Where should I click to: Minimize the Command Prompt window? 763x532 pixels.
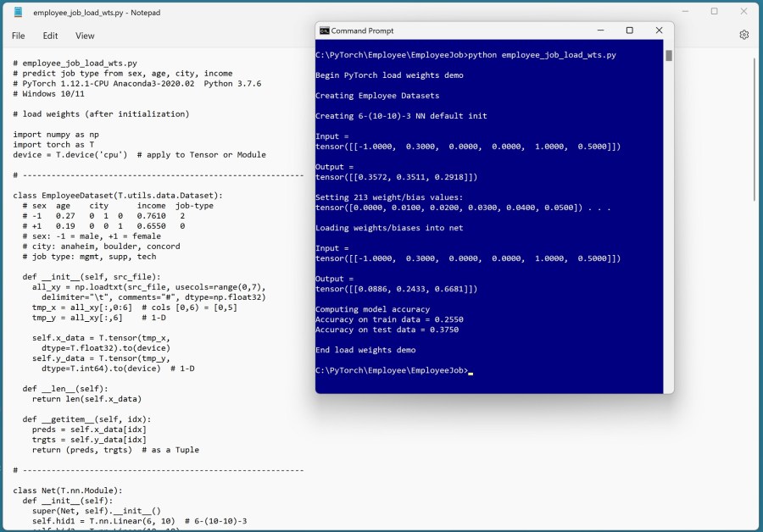[x=599, y=30]
